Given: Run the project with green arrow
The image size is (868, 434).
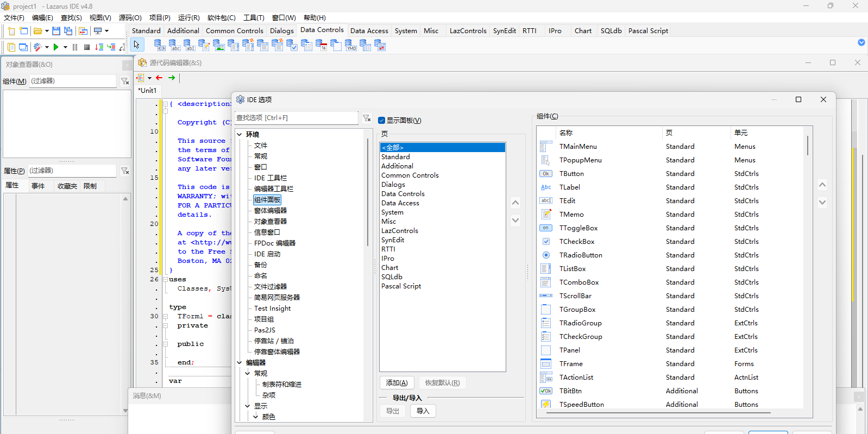Looking at the screenshot, I should coord(56,47).
